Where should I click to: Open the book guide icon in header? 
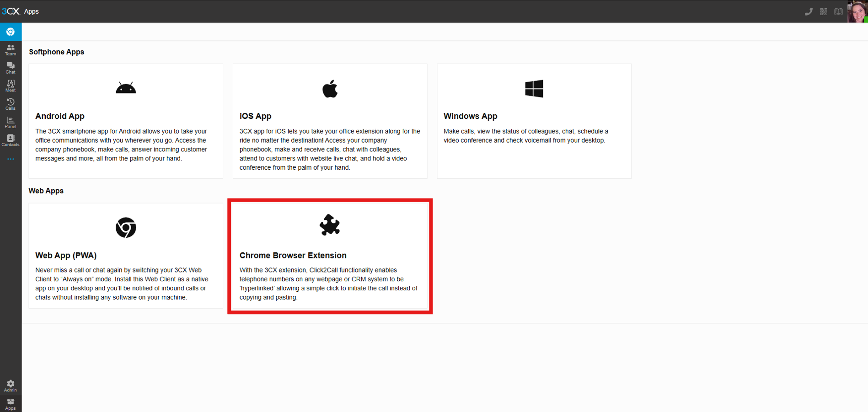point(838,11)
